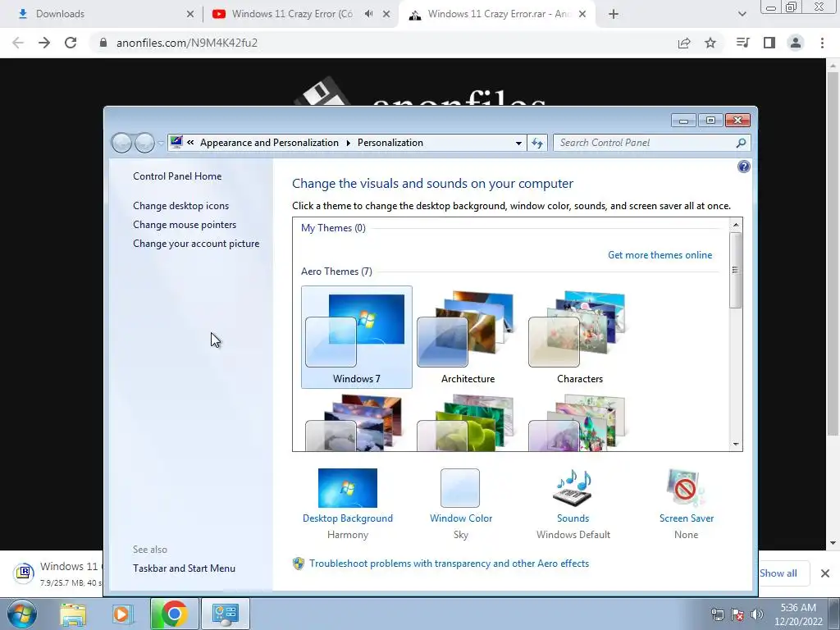Click the Control Panel help icon
Image resolution: width=840 pixels, height=630 pixels.
coord(743,167)
